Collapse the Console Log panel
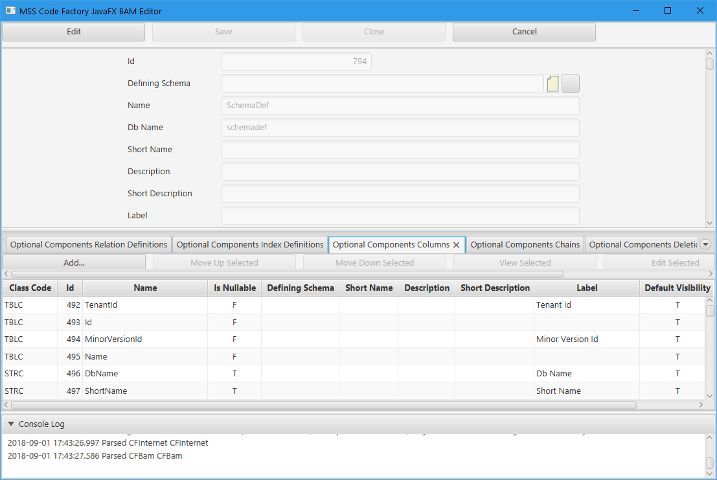Screen dimensions: 717x480 click(11, 424)
